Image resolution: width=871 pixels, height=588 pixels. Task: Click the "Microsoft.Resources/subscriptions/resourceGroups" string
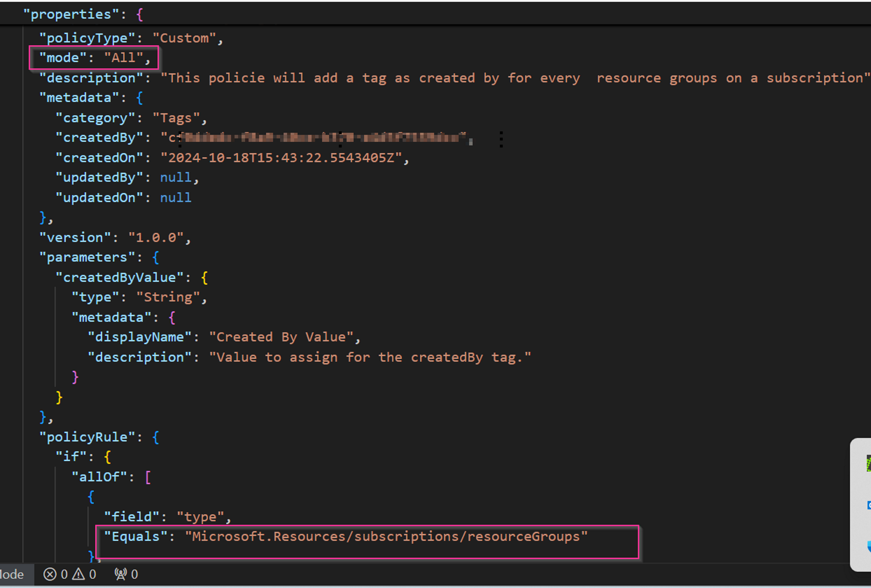[386, 536]
